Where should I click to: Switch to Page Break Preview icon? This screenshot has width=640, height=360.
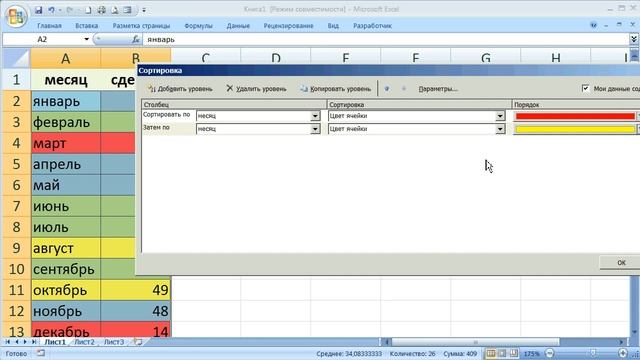coord(513,353)
